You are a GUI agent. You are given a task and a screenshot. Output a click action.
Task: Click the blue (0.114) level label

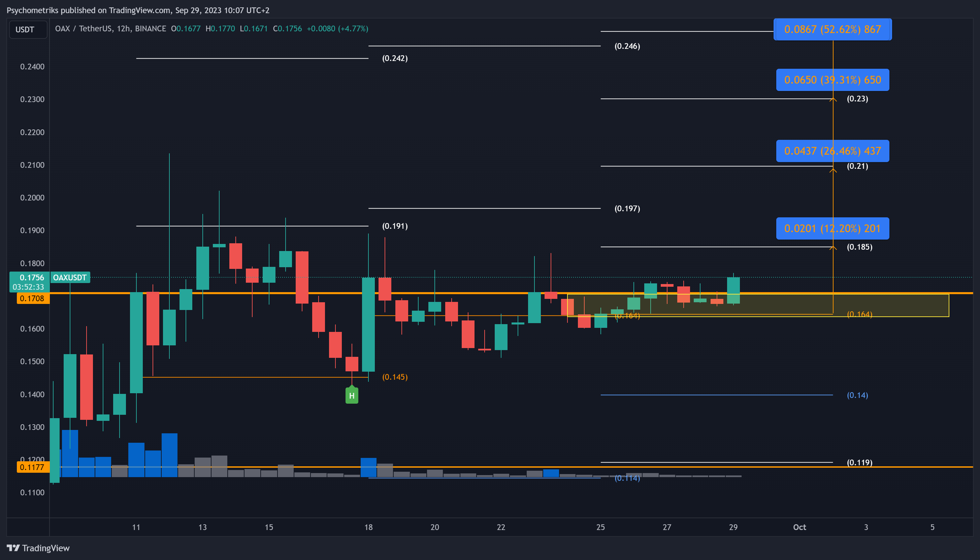tap(627, 478)
